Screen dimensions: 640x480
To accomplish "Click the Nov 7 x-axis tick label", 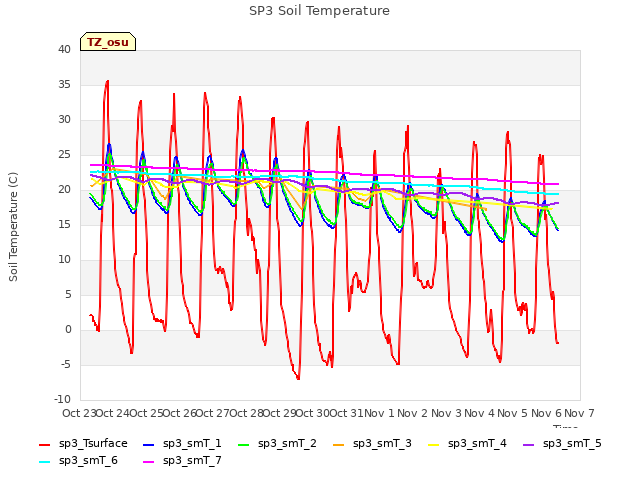I will (x=579, y=413).
